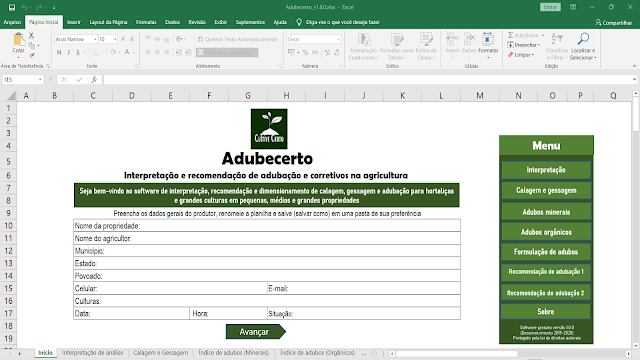
Task: Click the Save icon in the title bar
Action: pyautogui.click(x=12, y=7)
